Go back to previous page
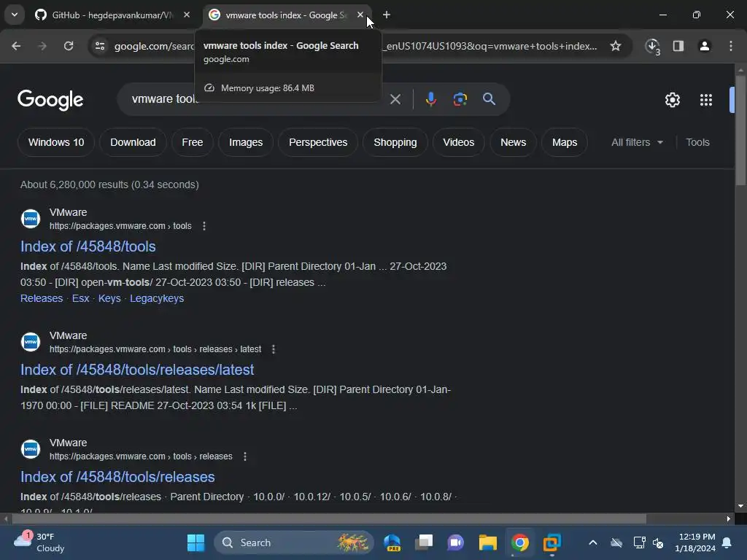 [x=16, y=46]
